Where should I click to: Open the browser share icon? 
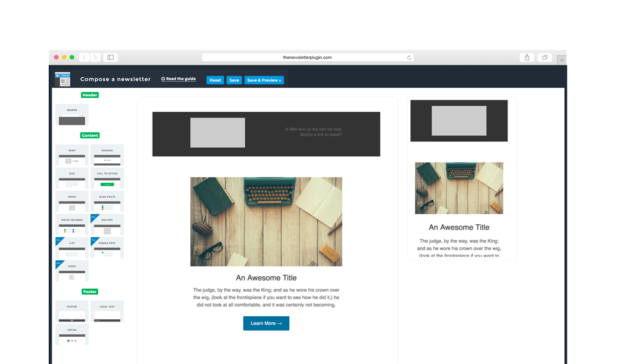pyautogui.click(x=527, y=57)
